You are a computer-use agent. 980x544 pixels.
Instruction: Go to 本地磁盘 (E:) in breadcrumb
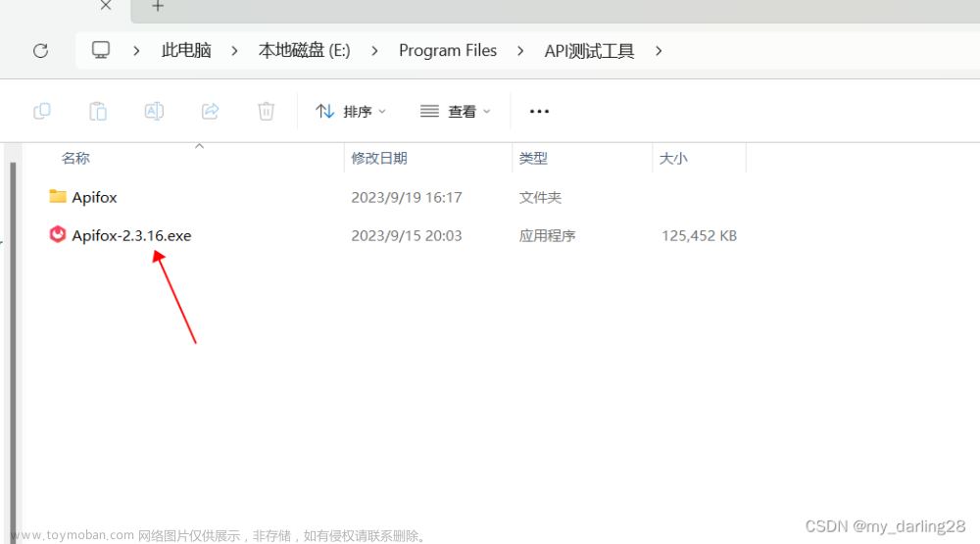click(305, 50)
